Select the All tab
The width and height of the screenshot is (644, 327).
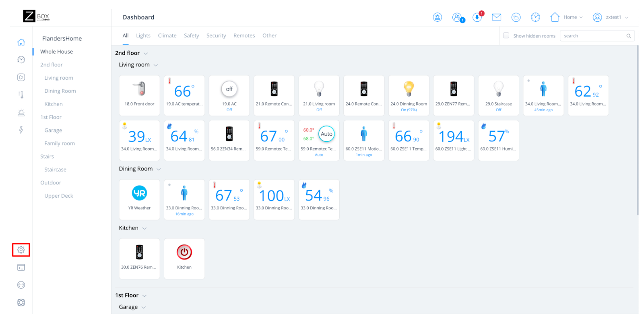tap(126, 35)
